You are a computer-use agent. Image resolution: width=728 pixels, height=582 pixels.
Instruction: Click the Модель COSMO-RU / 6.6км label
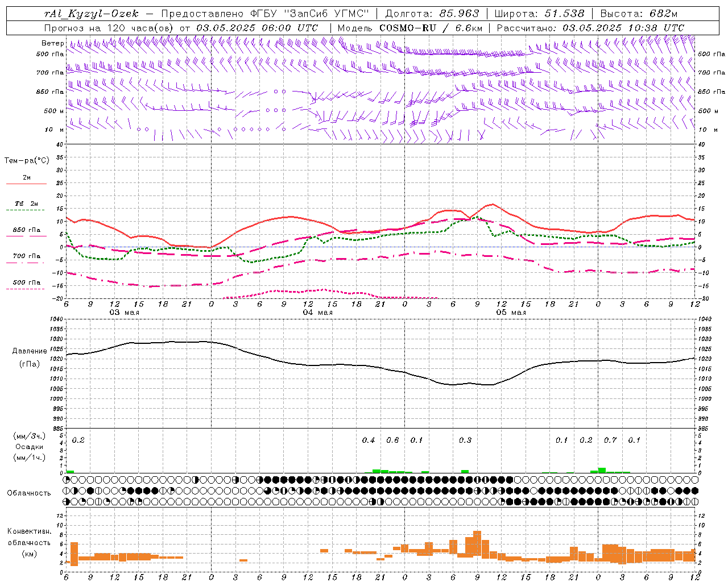(410, 27)
